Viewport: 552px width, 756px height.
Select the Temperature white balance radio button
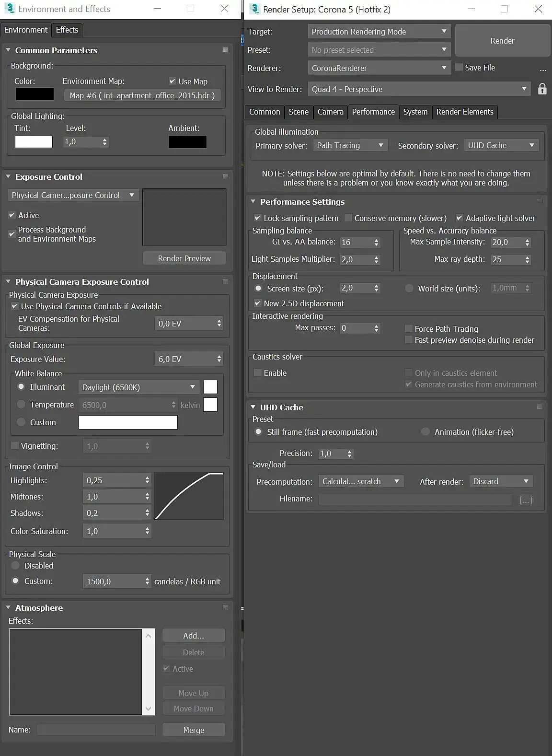point(21,405)
